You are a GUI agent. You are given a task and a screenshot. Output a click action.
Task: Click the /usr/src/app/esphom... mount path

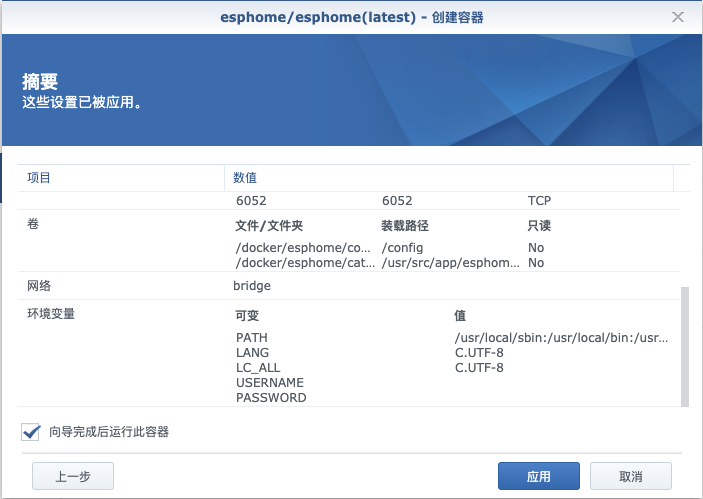point(451,263)
